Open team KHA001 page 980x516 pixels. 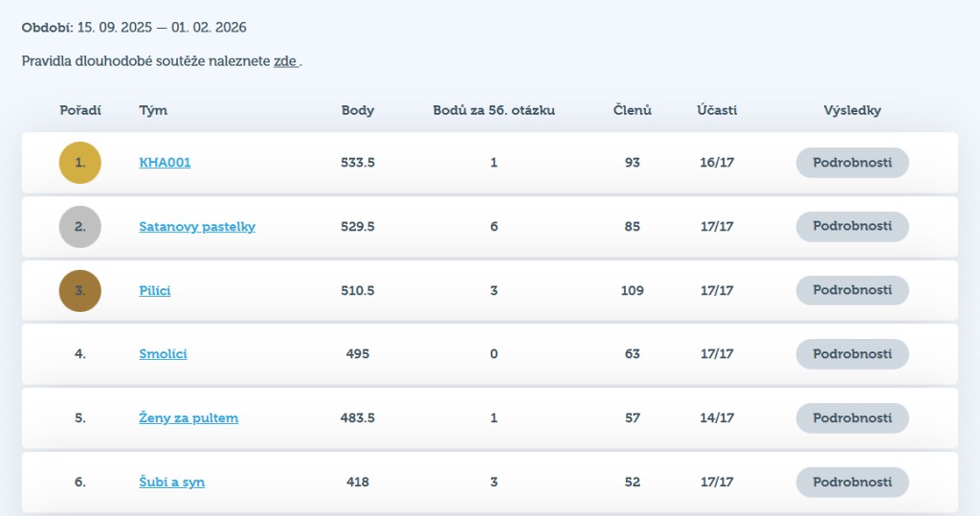pyautogui.click(x=165, y=163)
